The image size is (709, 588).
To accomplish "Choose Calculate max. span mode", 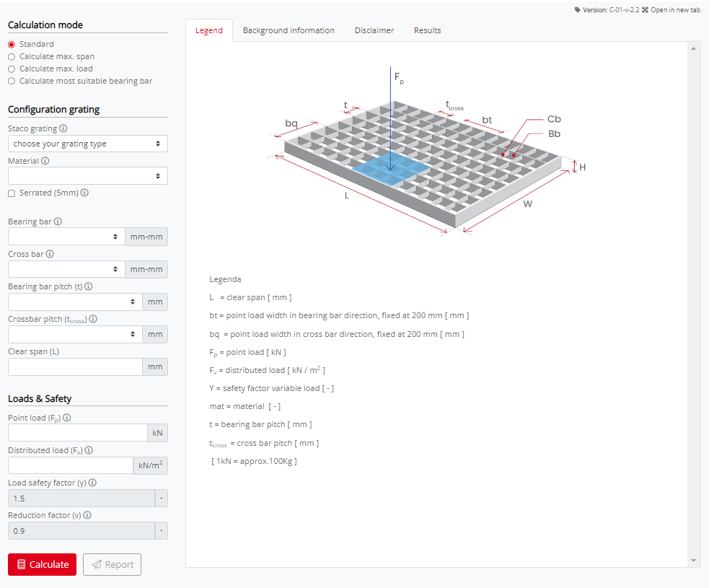I will [11, 56].
